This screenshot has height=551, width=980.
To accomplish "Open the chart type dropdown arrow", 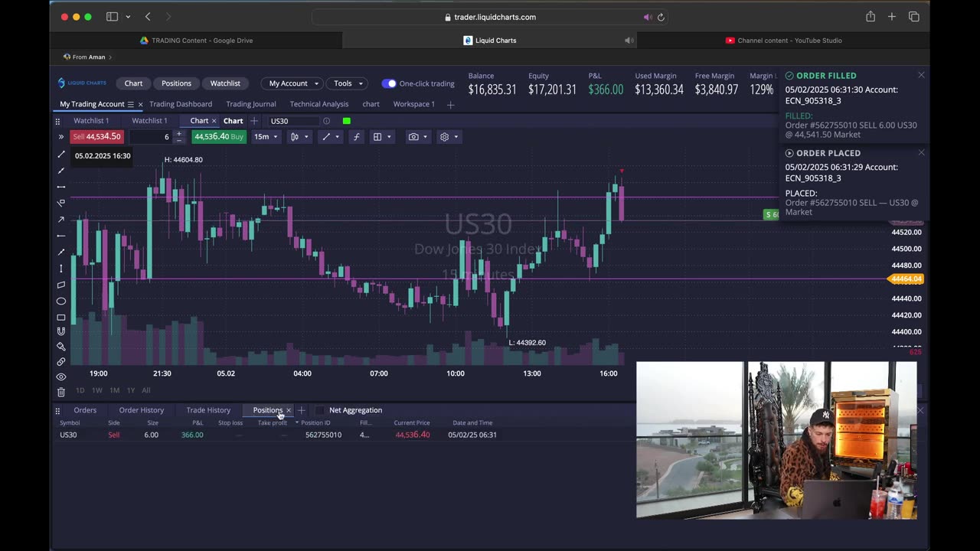I will click(306, 137).
